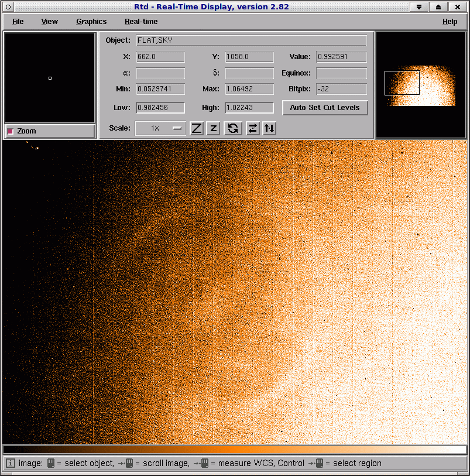Click the pan window thumbnail image

coord(420,85)
